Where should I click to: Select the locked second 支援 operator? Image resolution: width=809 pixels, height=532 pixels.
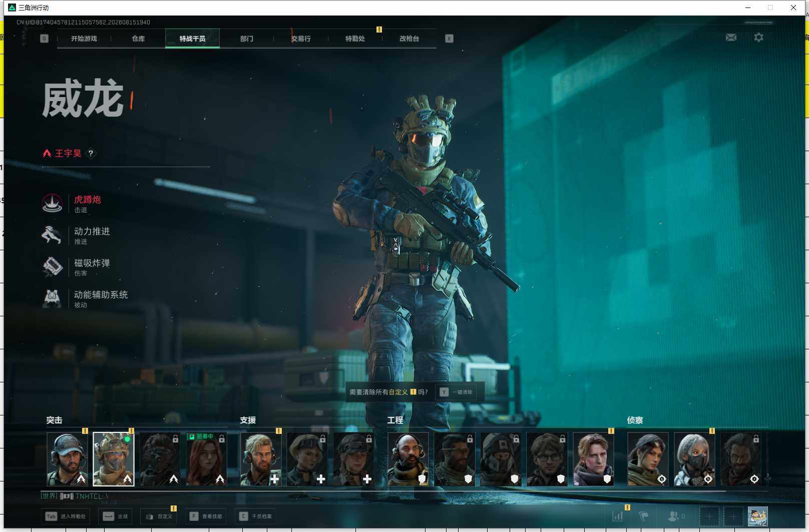coord(307,459)
